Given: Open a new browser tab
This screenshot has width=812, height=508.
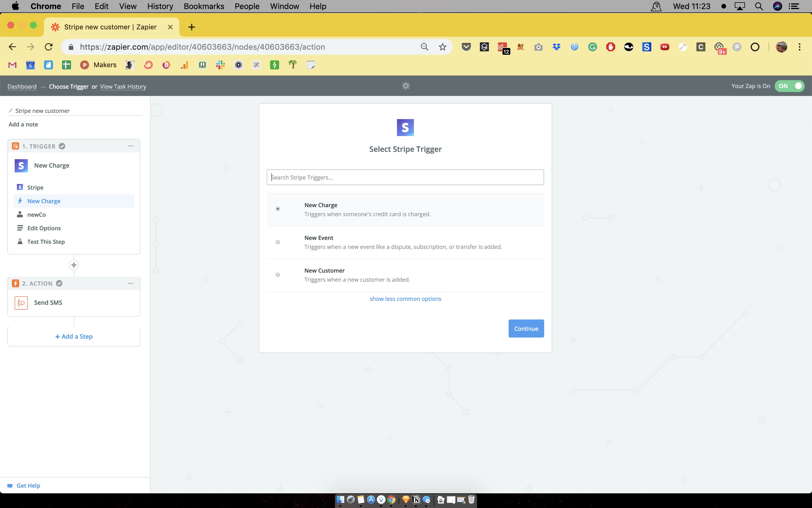Looking at the screenshot, I should point(192,27).
